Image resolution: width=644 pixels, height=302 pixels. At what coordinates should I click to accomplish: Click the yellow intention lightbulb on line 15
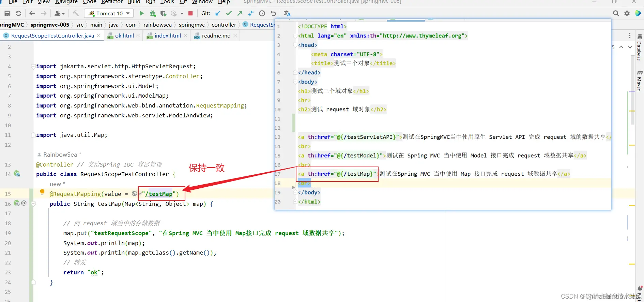[x=42, y=192]
